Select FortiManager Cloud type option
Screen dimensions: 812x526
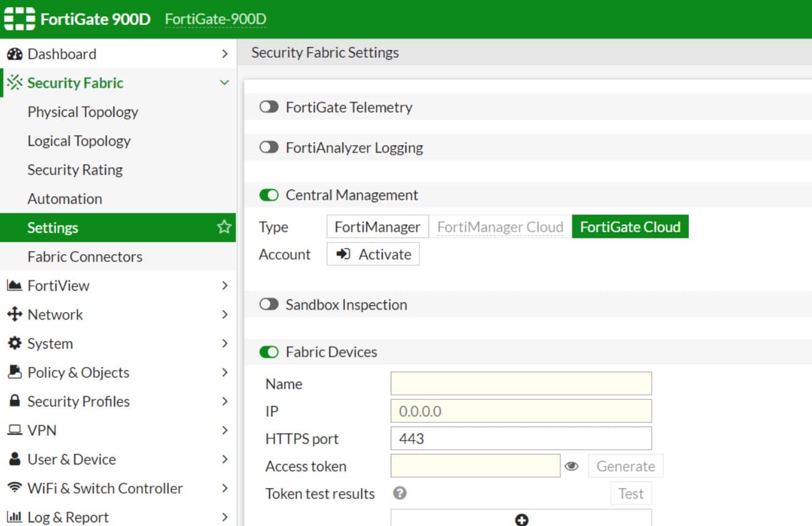(500, 227)
